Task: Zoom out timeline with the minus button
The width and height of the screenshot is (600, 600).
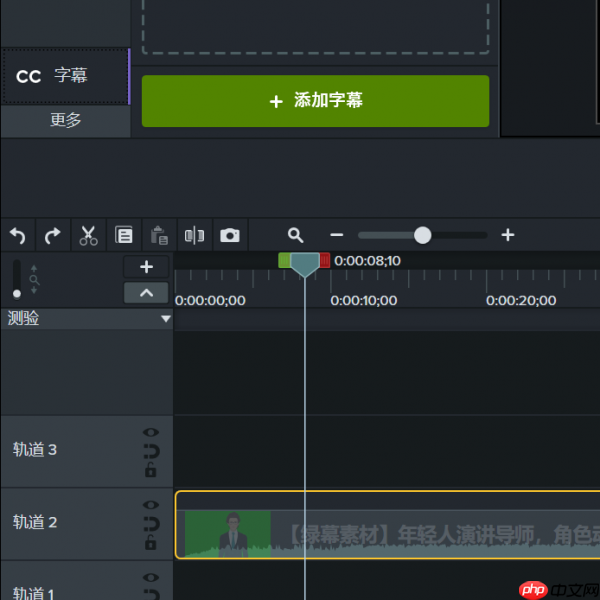Action: coord(337,235)
